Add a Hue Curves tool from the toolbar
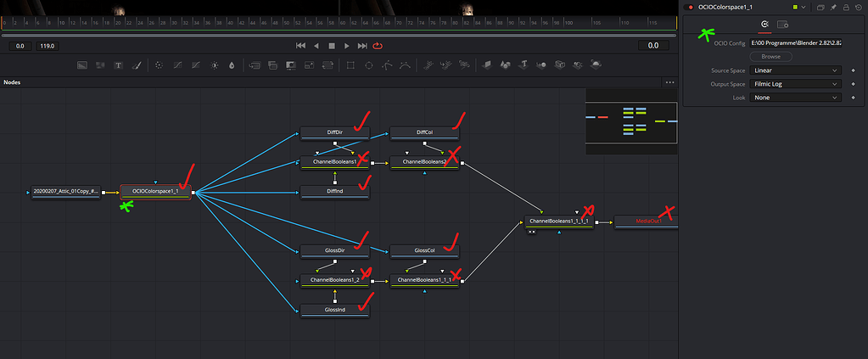This screenshot has width=868, height=359. pos(196,65)
